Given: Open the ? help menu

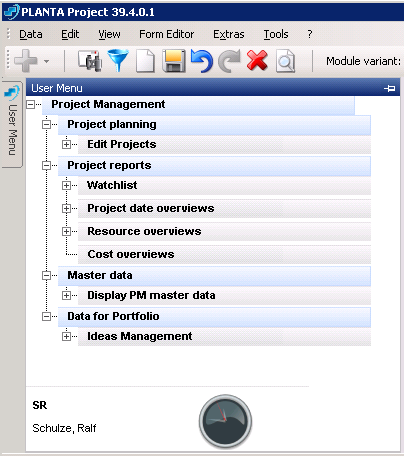Looking at the screenshot, I should pyautogui.click(x=310, y=34).
